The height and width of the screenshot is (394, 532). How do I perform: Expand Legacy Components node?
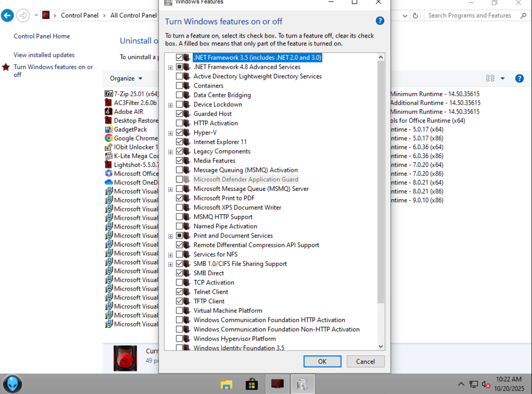[x=171, y=152]
